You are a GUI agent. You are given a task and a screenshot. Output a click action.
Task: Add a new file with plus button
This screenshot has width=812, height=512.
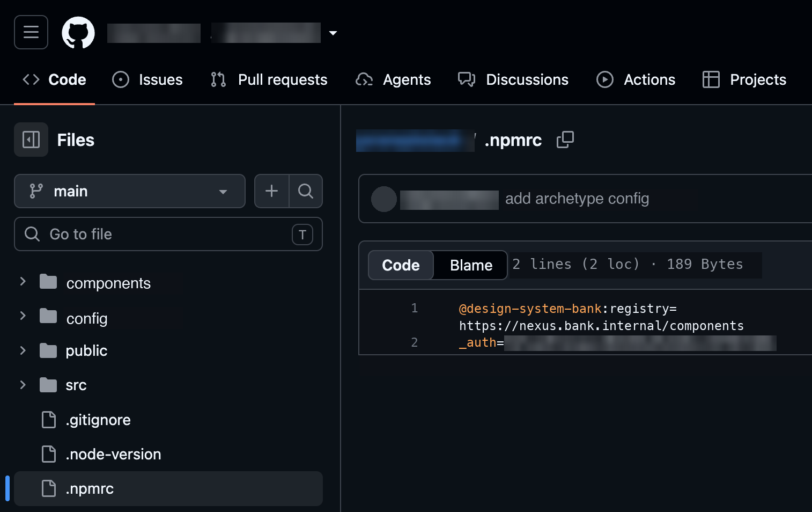coord(272,191)
